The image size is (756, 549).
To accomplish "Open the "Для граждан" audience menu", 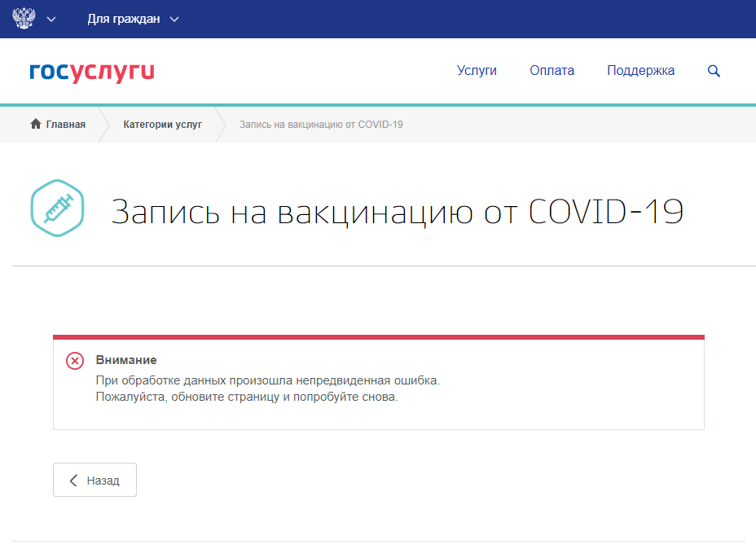I will tap(123, 20).
